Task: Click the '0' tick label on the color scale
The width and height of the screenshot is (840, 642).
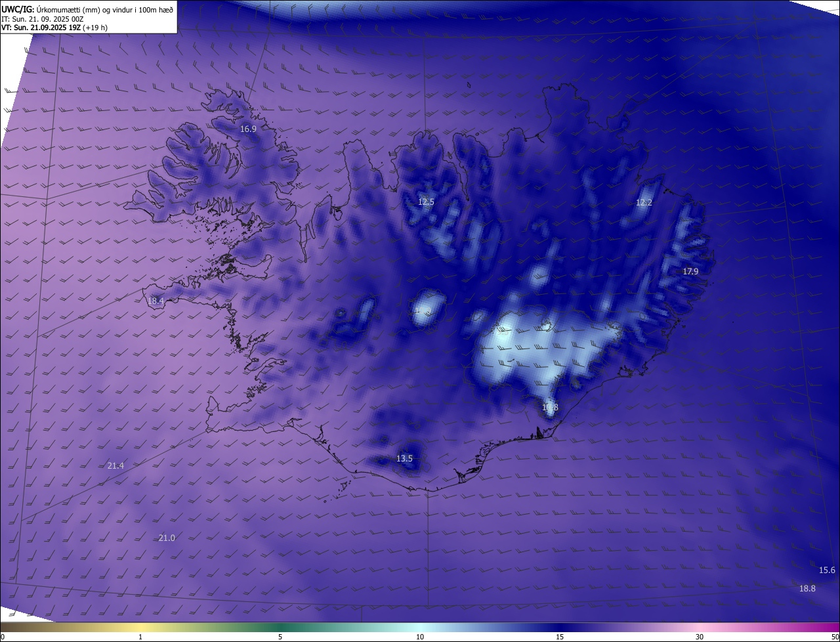Action: coord(3,637)
